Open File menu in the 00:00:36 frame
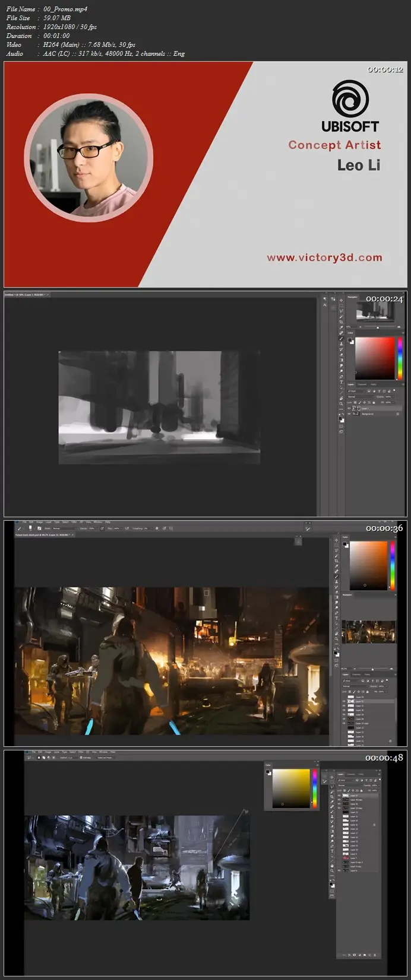Viewport: 411px width, 980px height. pyautogui.click(x=24, y=522)
